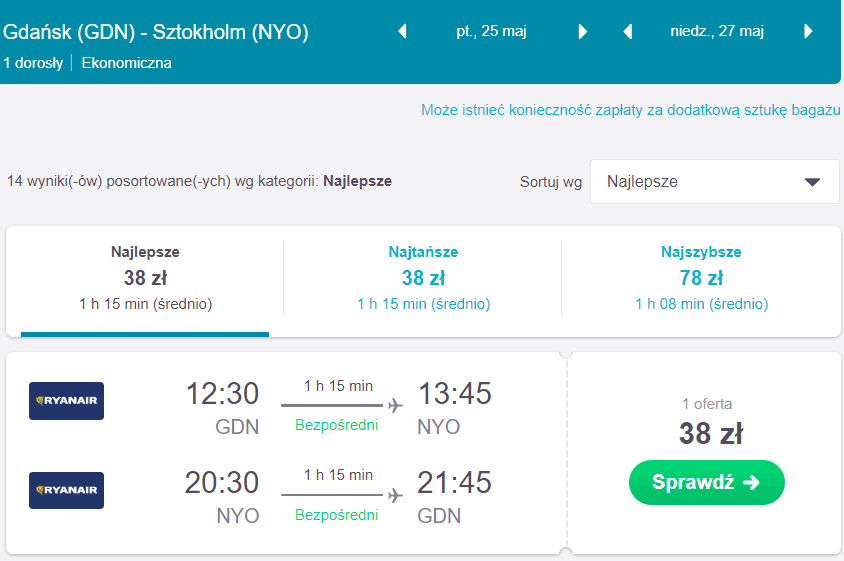Viewport: 844px width, 561px height.
Task: Open the Sortuj wg Najlepsze dropdown
Action: coord(715,181)
